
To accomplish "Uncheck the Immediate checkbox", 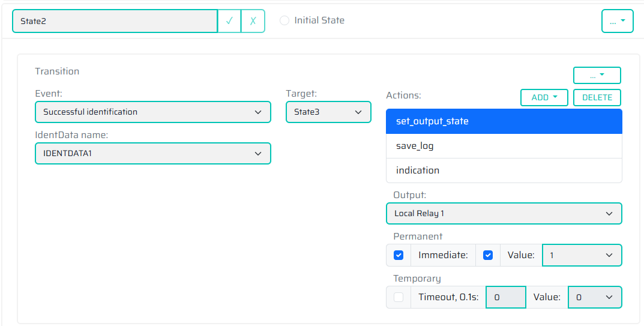I will coord(488,255).
